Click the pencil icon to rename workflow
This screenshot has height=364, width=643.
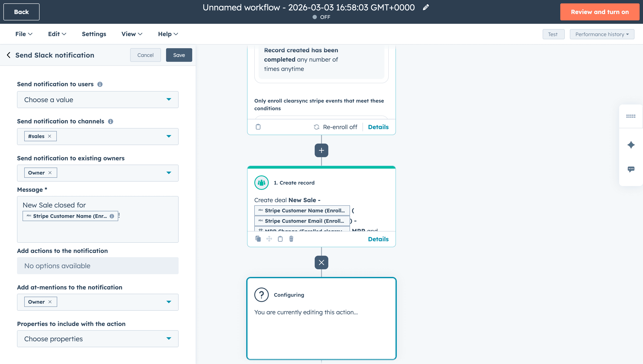click(x=425, y=7)
